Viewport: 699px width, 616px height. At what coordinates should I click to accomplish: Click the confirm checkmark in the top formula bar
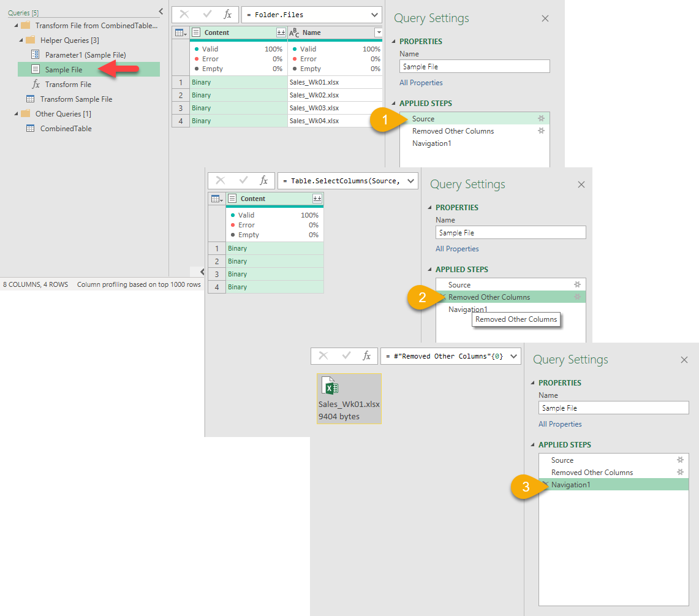[x=206, y=15]
